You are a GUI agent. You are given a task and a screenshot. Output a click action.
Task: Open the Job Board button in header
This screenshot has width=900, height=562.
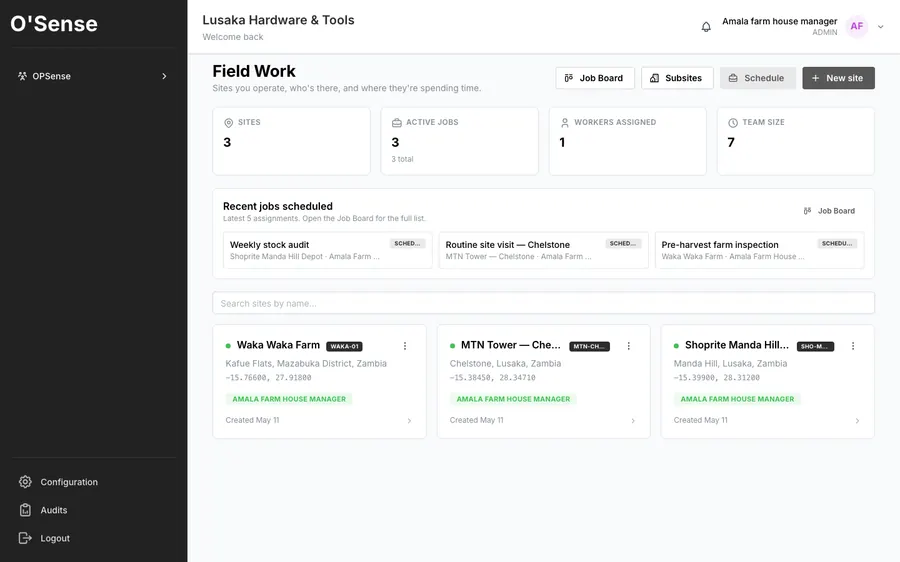[x=595, y=78]
